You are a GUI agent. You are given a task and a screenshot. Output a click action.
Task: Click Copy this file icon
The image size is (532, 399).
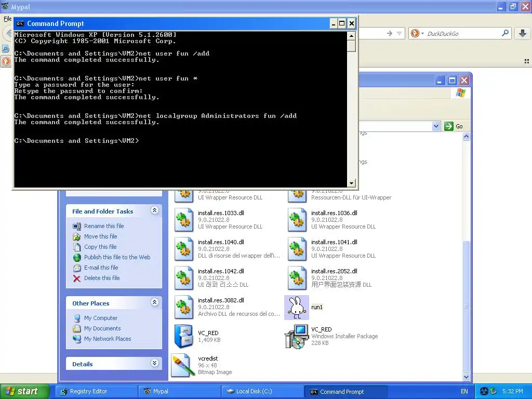click(x=77, y=247)
